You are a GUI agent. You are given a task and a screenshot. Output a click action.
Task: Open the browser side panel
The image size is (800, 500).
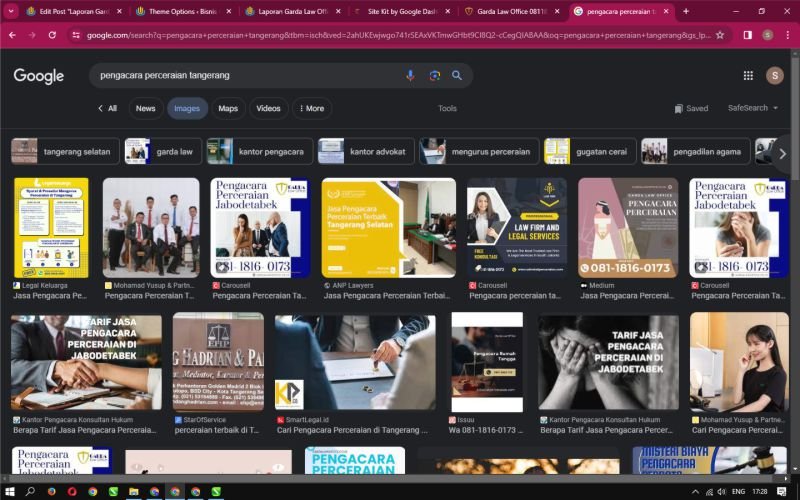(747, 34)
